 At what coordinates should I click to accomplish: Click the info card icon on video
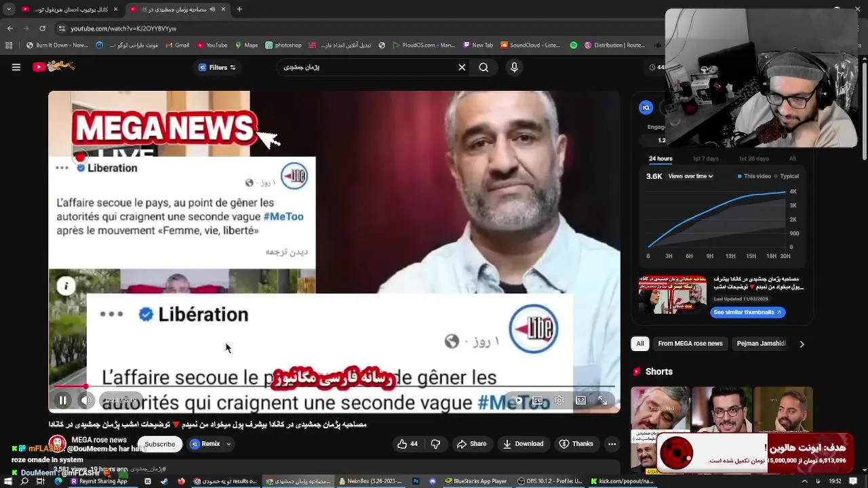(66, 286)
